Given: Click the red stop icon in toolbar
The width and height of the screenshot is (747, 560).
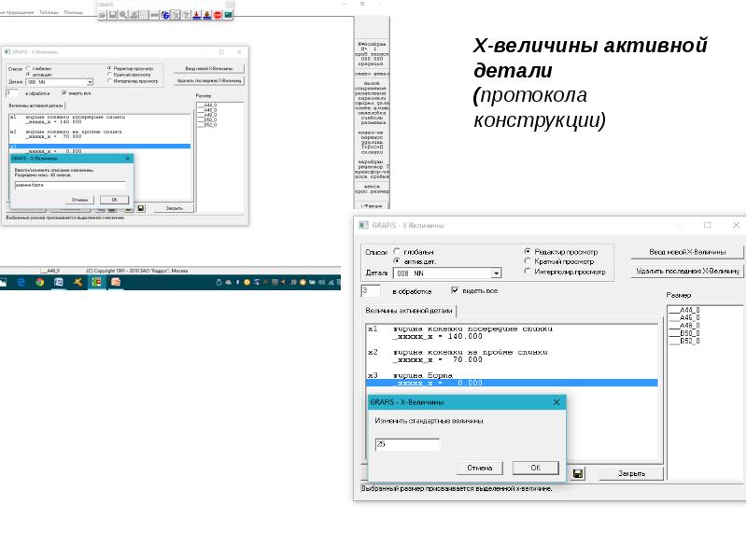Looking at the screenshot, I should click(218, 15).
